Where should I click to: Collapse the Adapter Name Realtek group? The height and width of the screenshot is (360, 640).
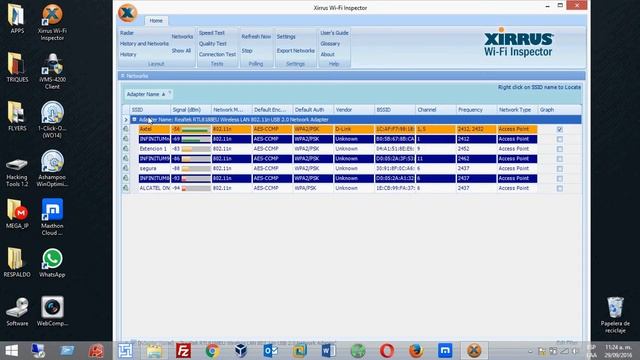tap(134, 120)
